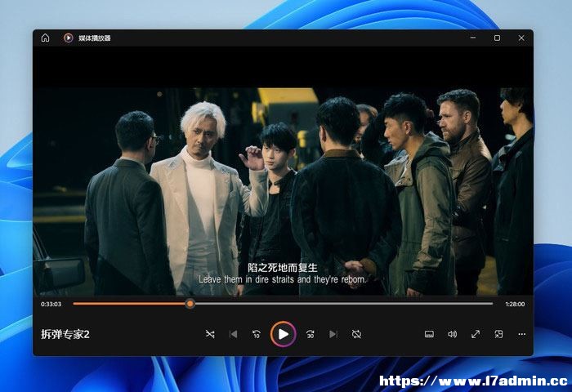This screenshot has height=392, width=572.
Task: Skip to the previous track
Action: (x=234, y=334)
